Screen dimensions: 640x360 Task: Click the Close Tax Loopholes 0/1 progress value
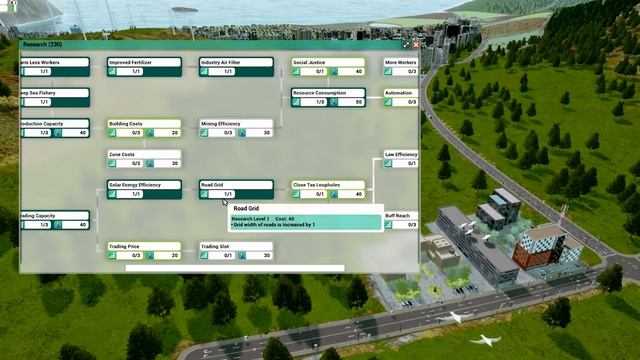pyautogui.click(x=320, y=194)
